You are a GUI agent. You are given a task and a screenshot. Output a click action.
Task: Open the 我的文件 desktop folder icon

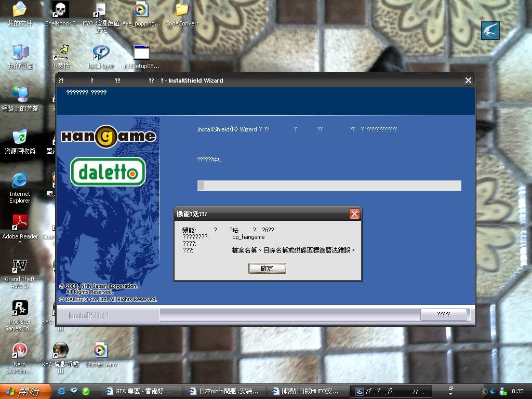coord(20,14)
